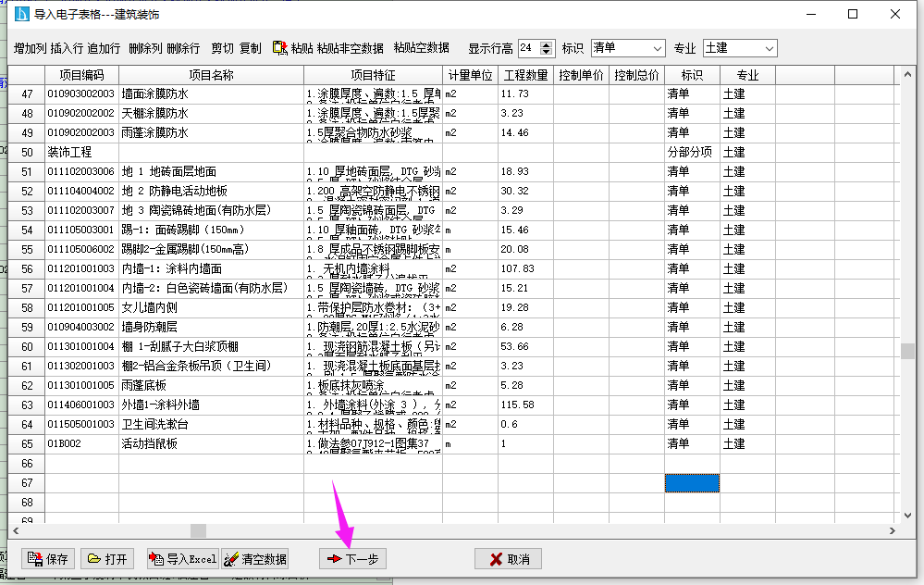
Task: Click cell 装饰工程 in row 50
Action: 82,152
